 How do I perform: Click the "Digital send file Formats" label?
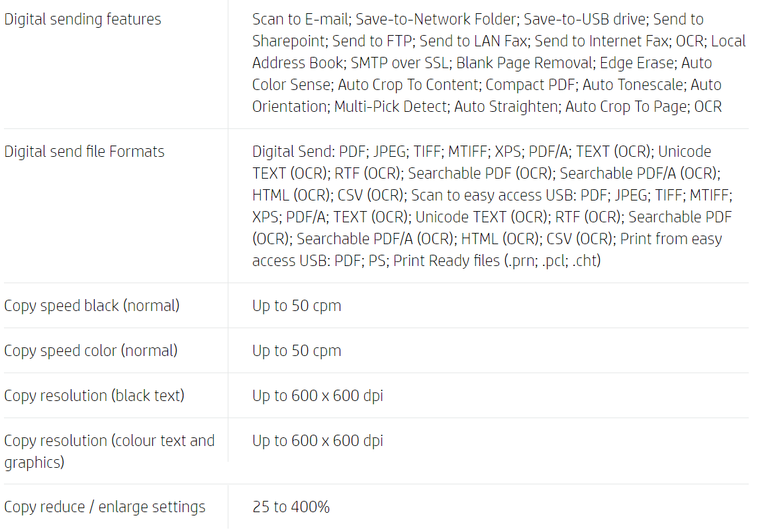click(84, 152)
